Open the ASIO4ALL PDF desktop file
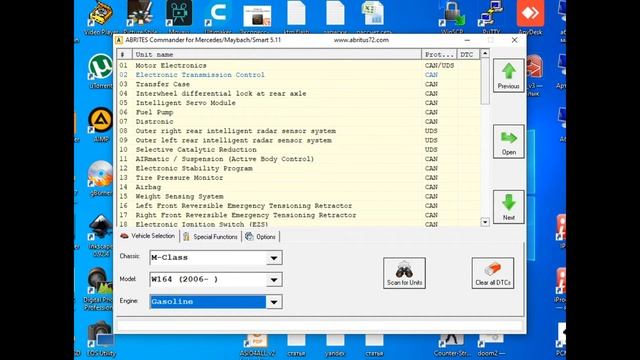640x360 pixels. pyautogui.click(x=257, y=345)
